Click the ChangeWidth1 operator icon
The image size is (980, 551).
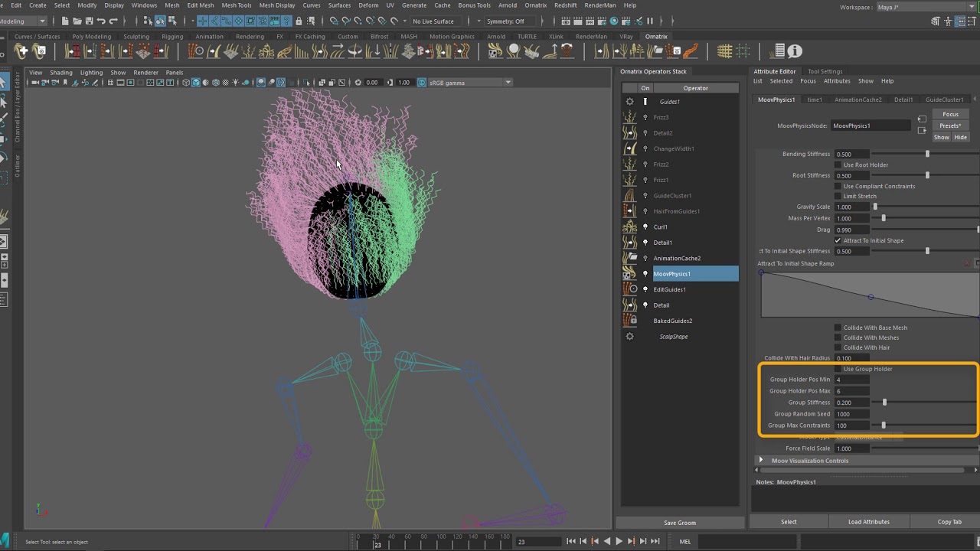point(630,148)
